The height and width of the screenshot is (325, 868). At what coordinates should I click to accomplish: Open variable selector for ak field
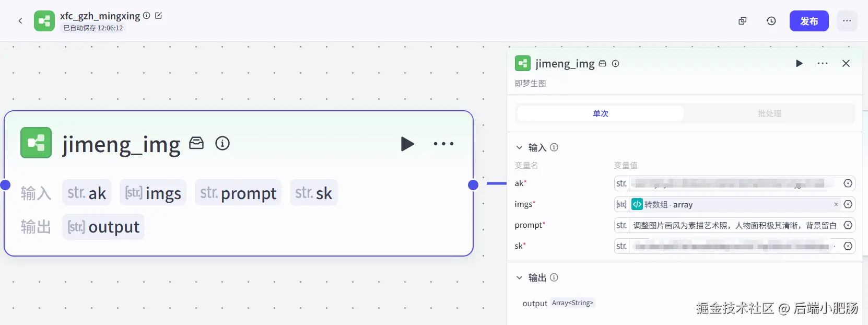click(848, 183)
